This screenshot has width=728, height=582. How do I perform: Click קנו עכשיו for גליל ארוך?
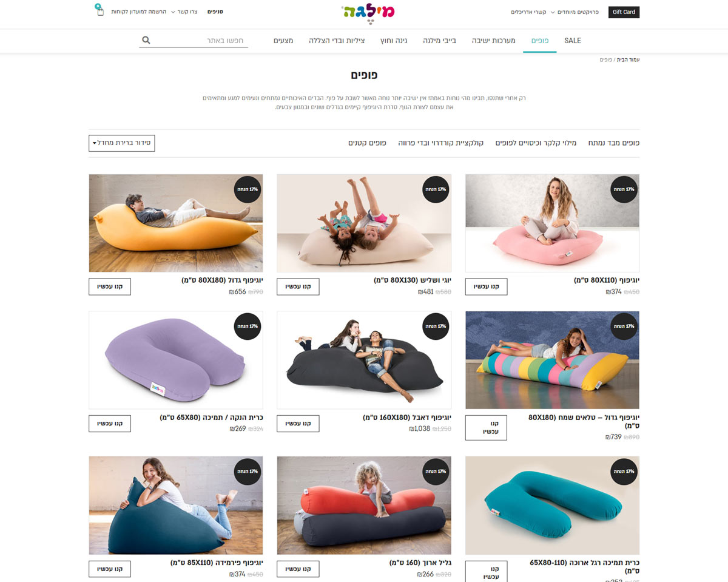pos(298,569)
